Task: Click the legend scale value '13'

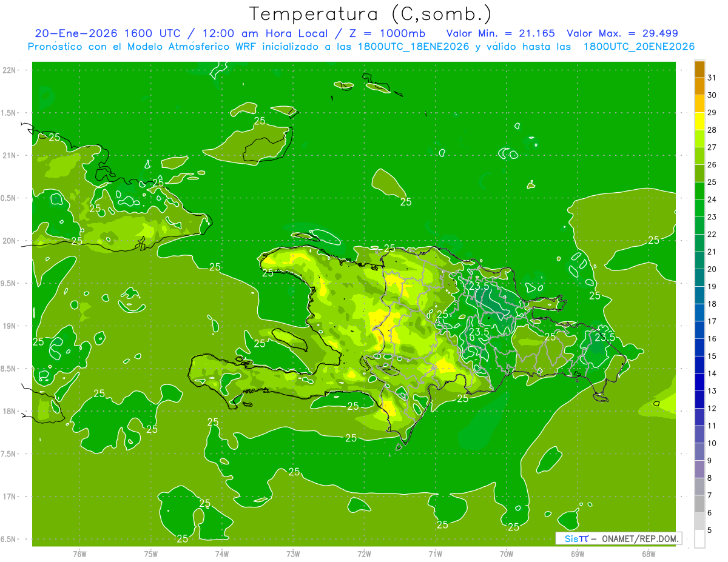Action: [712, 391]
